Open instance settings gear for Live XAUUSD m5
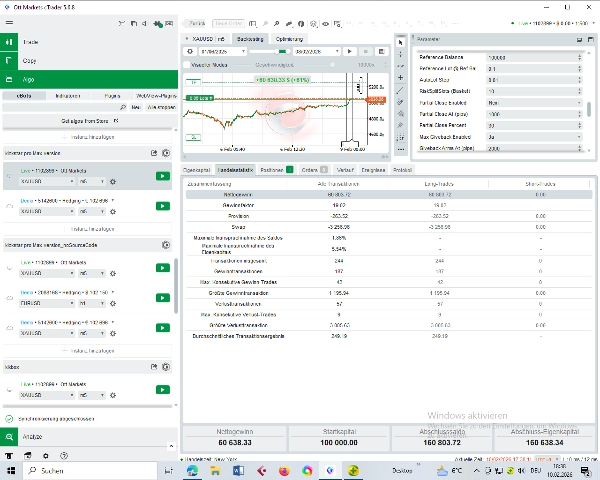The image size is (600, 480). point(113,182)
